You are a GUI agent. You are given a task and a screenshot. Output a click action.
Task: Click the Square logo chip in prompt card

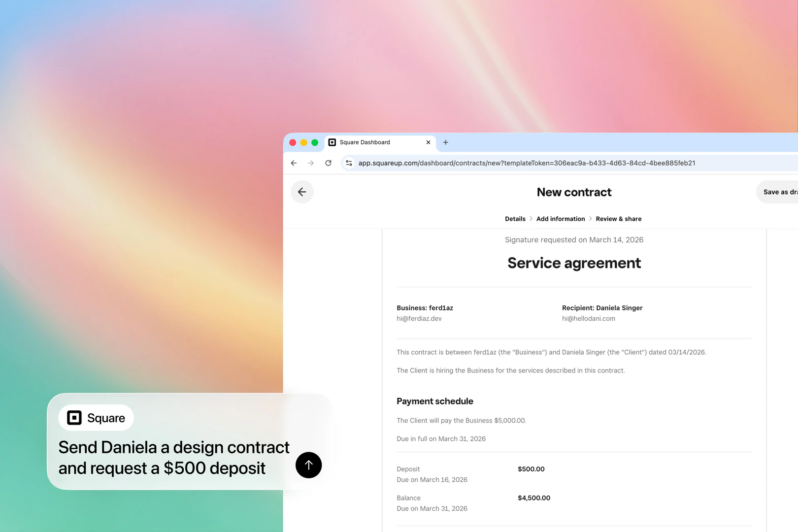(x=96, y=418)
